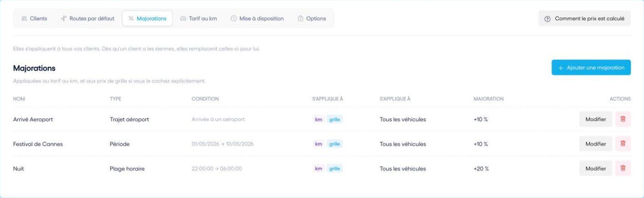
Task: Click Comment le prix est calculé button
Action: pyautogui.click(x=584, y=19)
